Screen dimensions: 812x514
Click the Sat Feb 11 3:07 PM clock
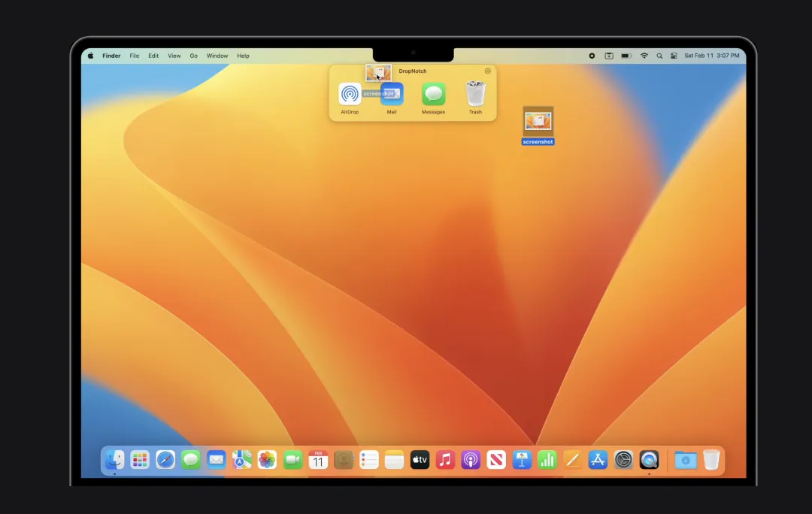pyautogui.click(x=711, y=56)
